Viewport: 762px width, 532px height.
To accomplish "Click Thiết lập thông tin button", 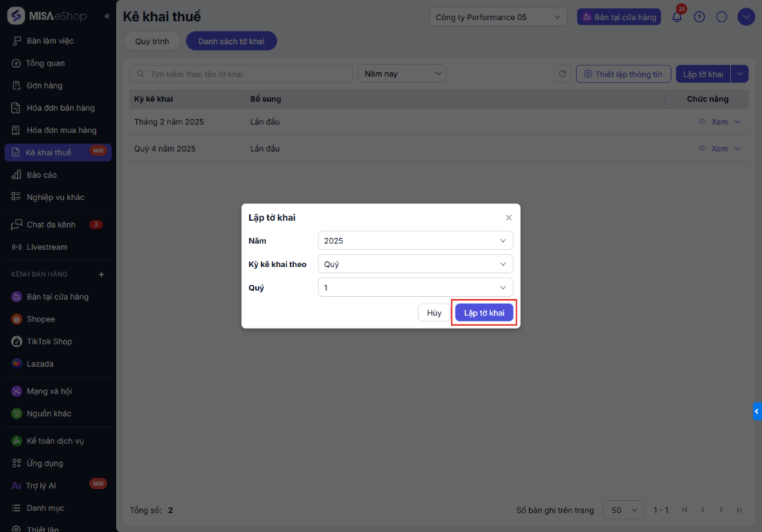I will point(624,74).
